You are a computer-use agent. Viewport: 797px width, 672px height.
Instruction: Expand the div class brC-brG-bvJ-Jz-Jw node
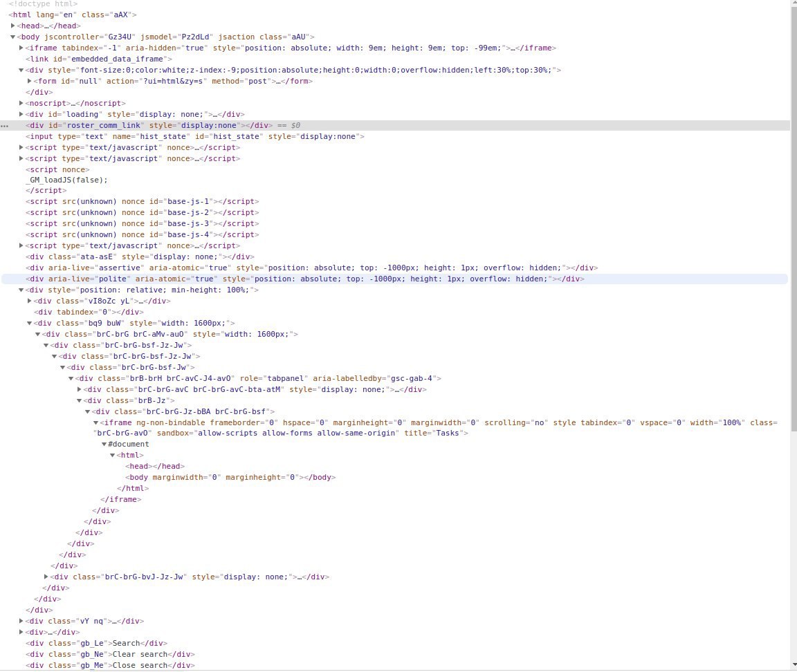tap(46, 577)
